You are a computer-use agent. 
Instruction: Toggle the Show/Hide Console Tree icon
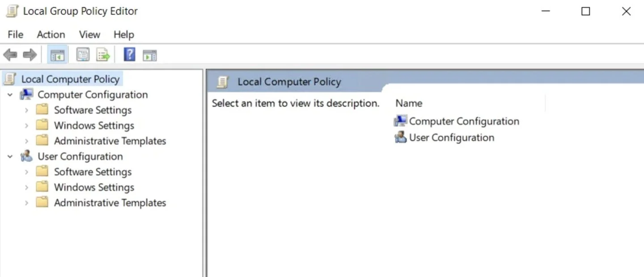coord(57,55)
